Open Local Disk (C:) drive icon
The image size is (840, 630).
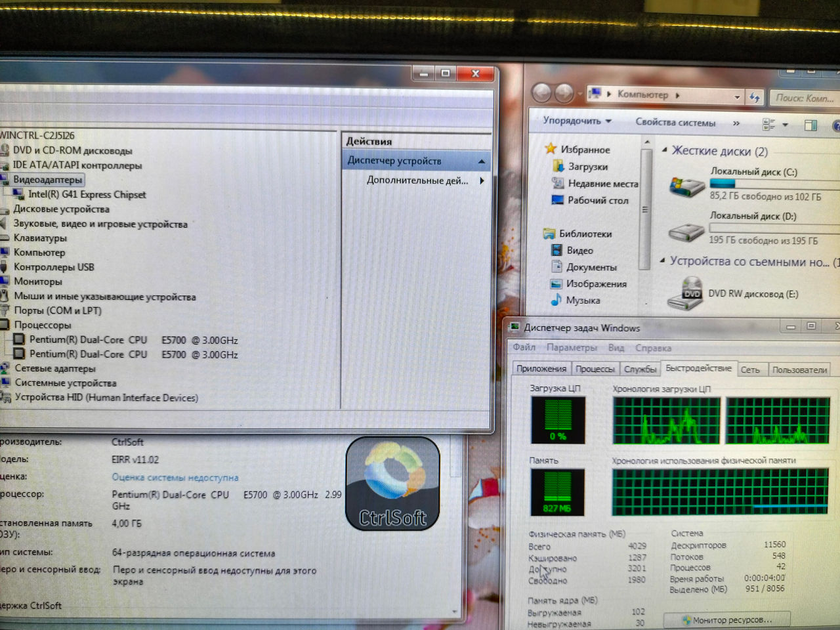686,186
